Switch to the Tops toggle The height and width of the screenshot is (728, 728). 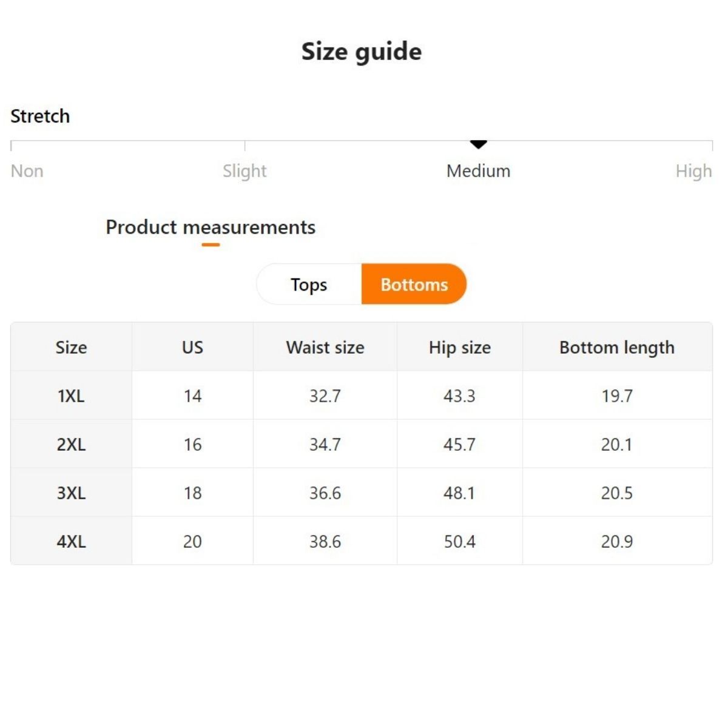coord(309,285)
